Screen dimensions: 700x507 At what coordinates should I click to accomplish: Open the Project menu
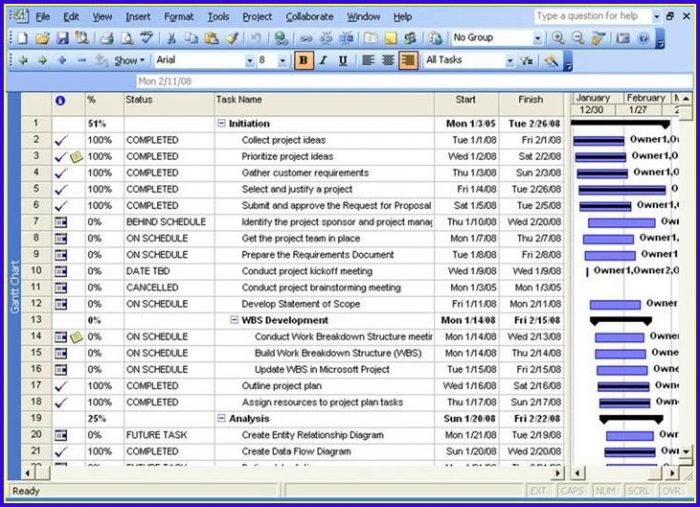pyautogui.click(x=257, y=17)
